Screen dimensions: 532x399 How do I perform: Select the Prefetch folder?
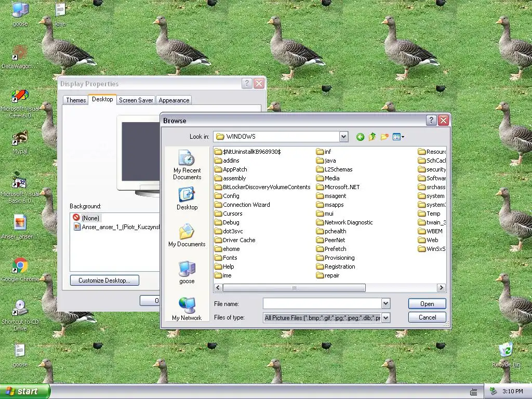click(331, 249)
